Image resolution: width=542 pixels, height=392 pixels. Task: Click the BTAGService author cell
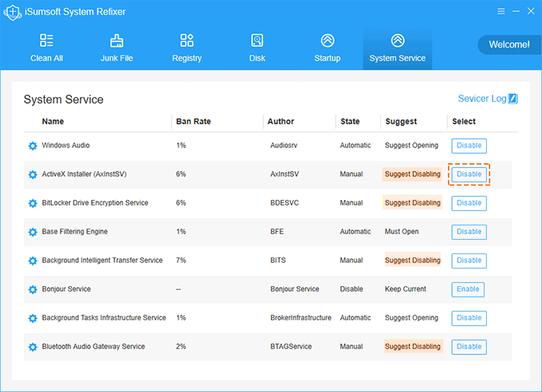(291, 347)
